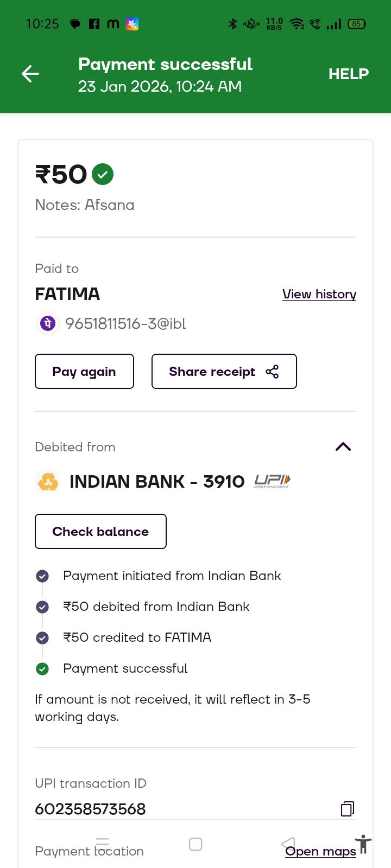Viewport: 391px width, 868px height.
Task: Tap the back arrow icon
Action: pyautogui.click(x=30, y=74)
